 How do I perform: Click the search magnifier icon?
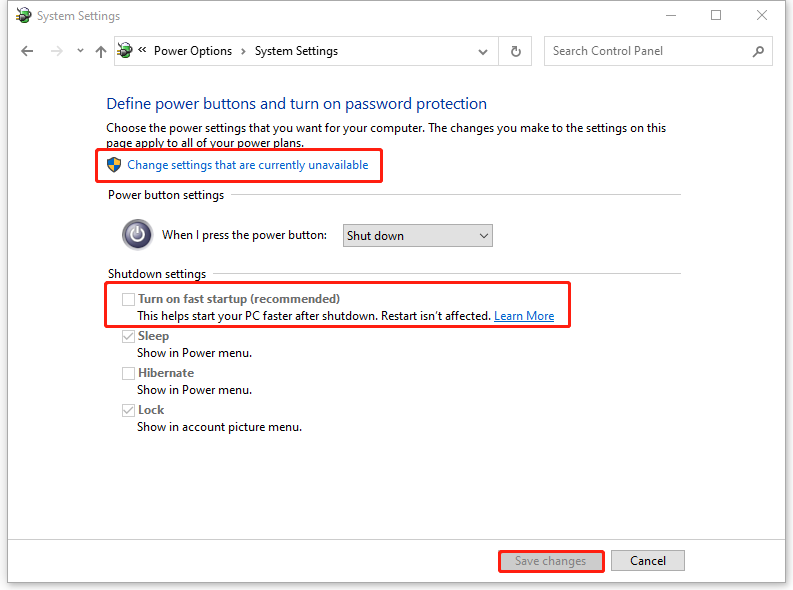758,51
